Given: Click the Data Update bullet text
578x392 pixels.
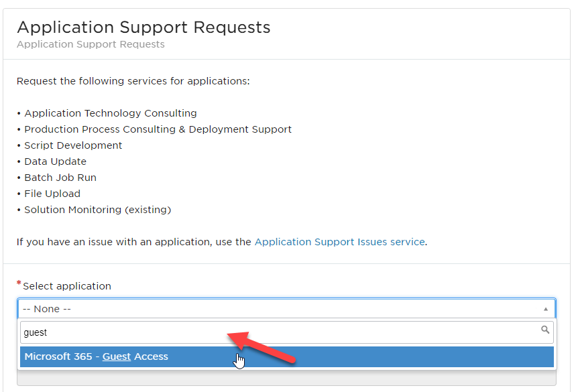Looking at the screenshot, I should click(55, 161).
